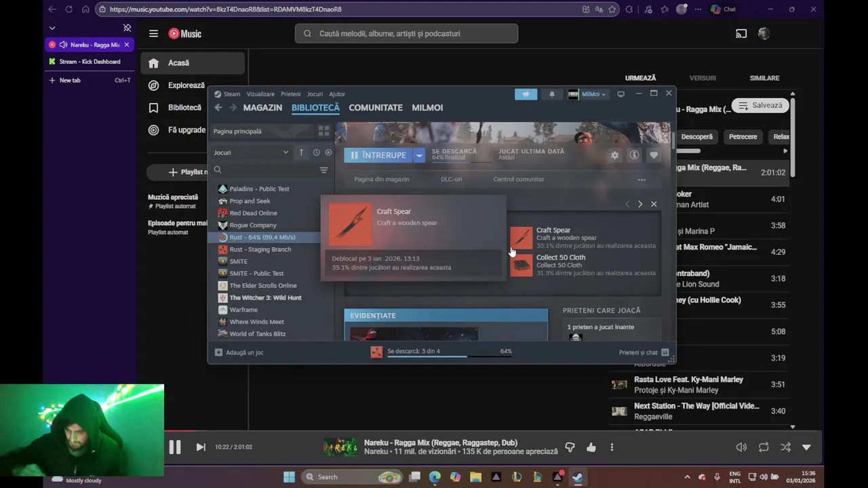Select Red Dead Online in Steam library
This screenshot has width=868, height=488.
(x=253, y=213)
